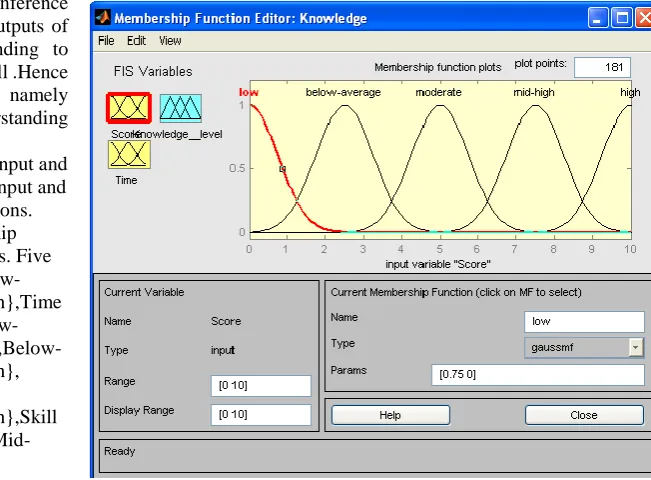
Task: Select the Time input variable icon
Action: pos(129,154)
